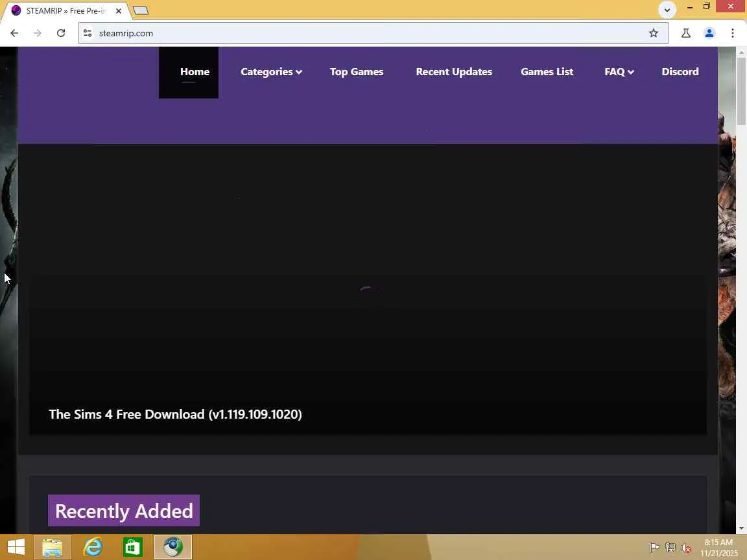Open the Chrome profile avatar
The width and height of the screenshot is (747, 560).
[709, 33]
